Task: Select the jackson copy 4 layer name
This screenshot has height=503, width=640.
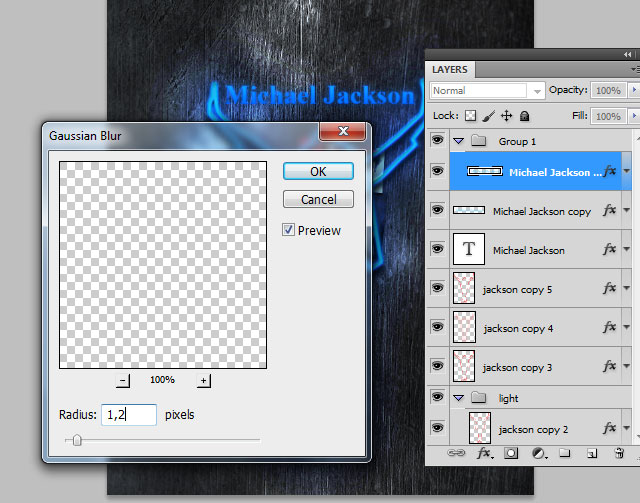Action: pyautogui.click(x=518, y=328)
